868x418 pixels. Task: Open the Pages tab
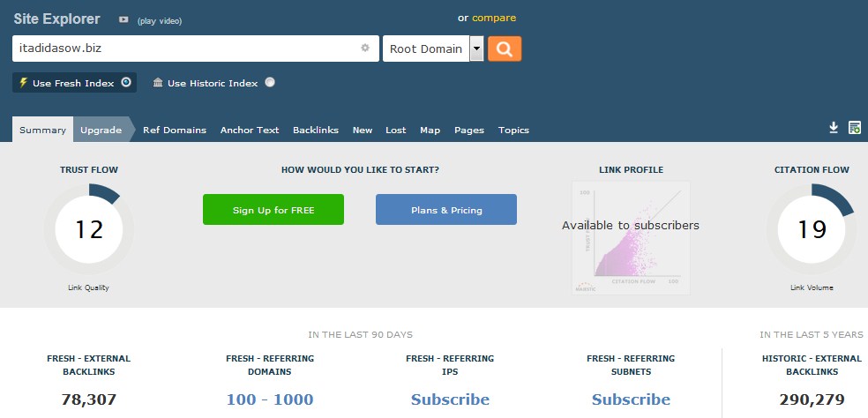(469, 131)
